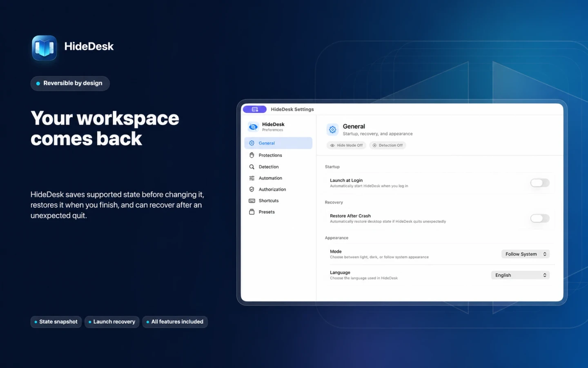Click the target icon in Detection Off badge
The image size is (588, 368).
pyautogui.click(x=374, y=145)
